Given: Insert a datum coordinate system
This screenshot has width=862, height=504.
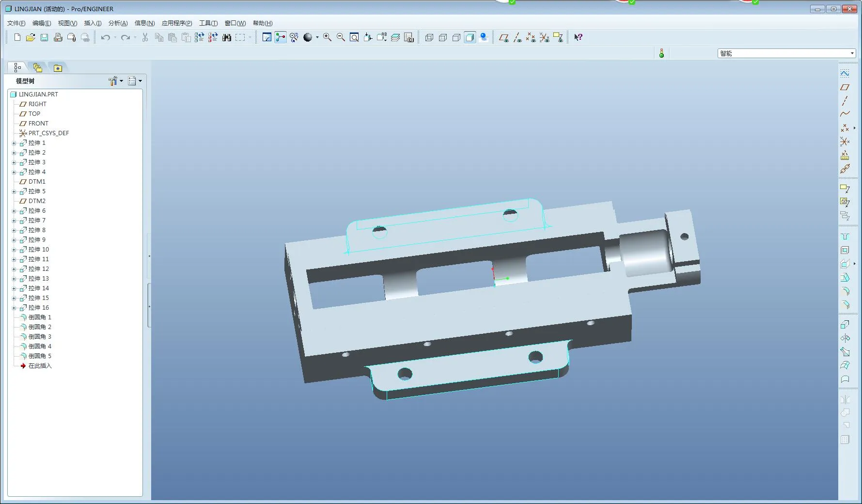Looking at the screenshot, I should coord(845,142).
